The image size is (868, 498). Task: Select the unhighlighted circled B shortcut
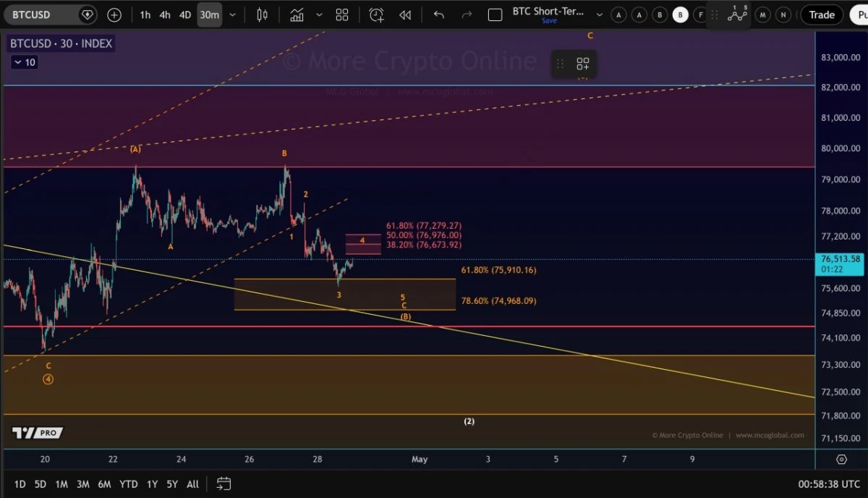(659, 14)
